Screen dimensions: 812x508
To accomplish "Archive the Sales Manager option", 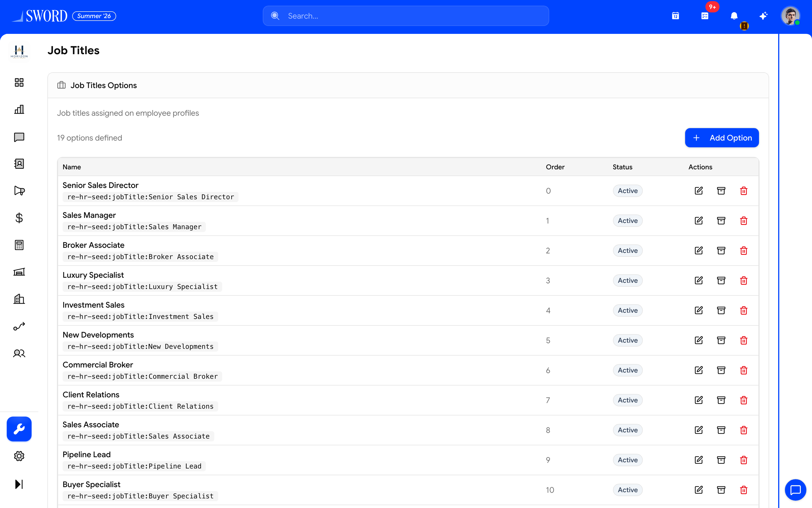I will 721,221.
